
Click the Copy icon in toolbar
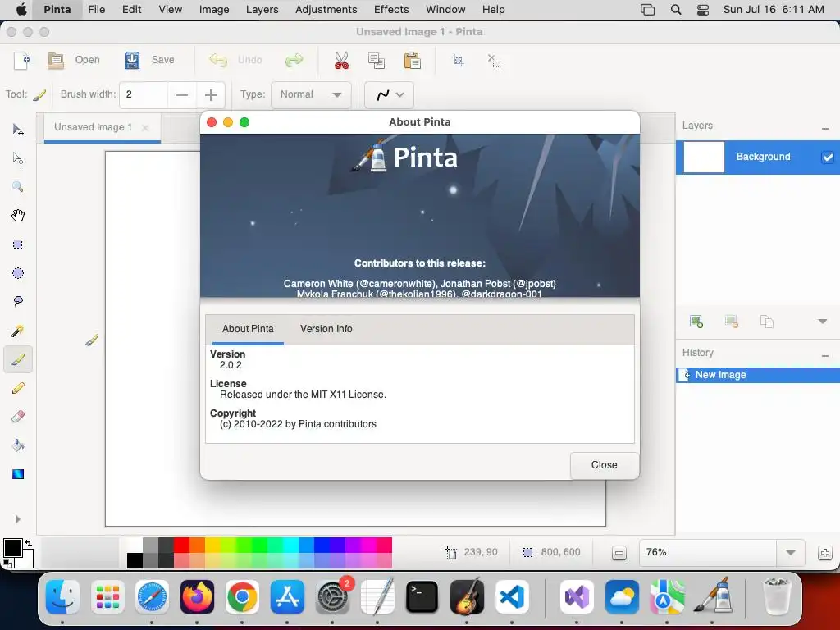click(x=377, y=60)
